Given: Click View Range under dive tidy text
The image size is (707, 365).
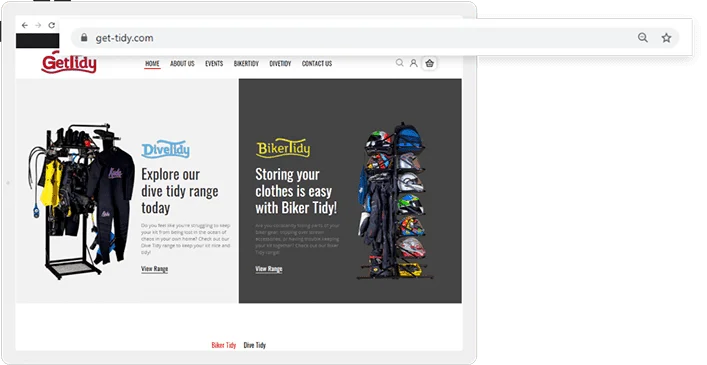Looking at the screenshot, I should click(x=155, y=269).
